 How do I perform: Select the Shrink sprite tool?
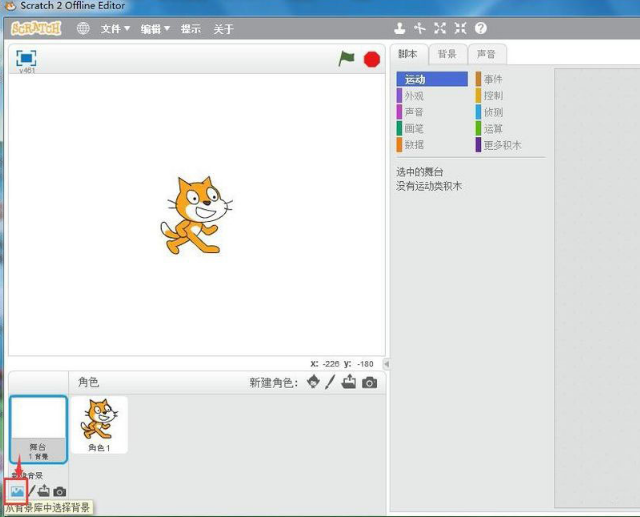coord(460,28)
